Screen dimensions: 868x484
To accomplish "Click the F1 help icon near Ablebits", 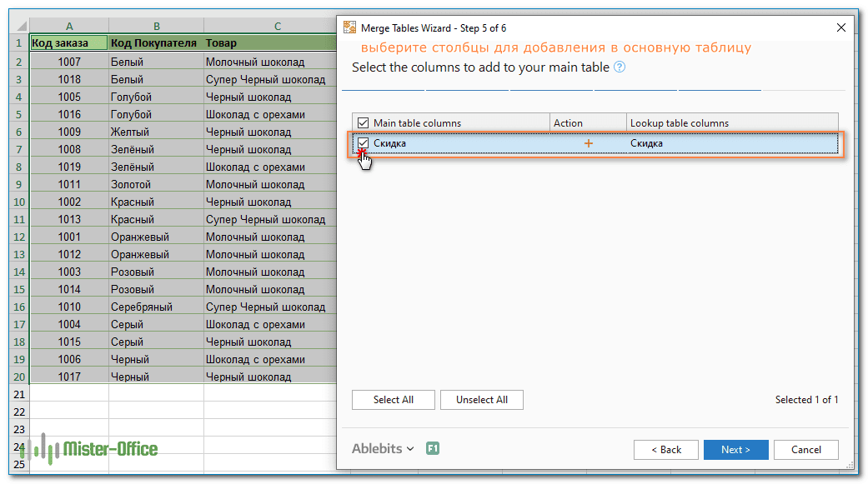I will (x=433, y=449).
